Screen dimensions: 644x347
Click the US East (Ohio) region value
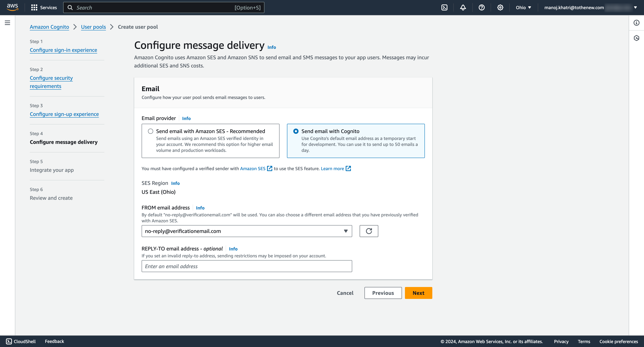pyautogui.click(x=159, y=192)
